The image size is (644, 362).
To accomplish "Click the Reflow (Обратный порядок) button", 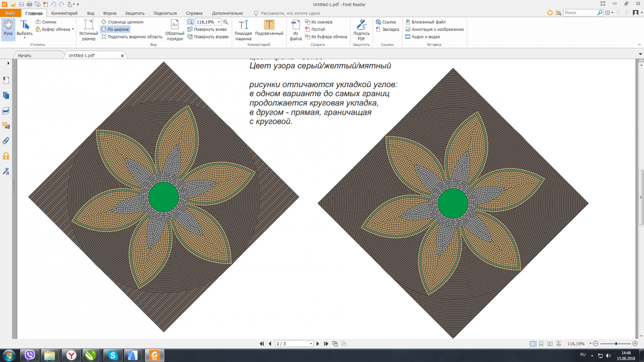I will click(x=175, y=30).
